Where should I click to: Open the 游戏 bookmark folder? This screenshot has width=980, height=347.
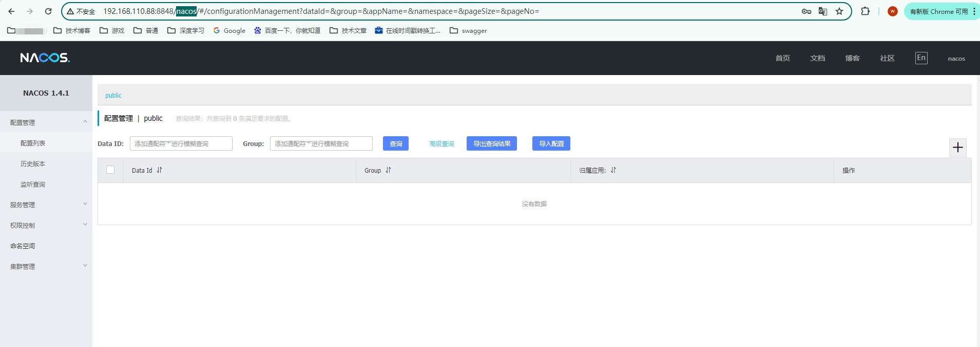(112, 31)
